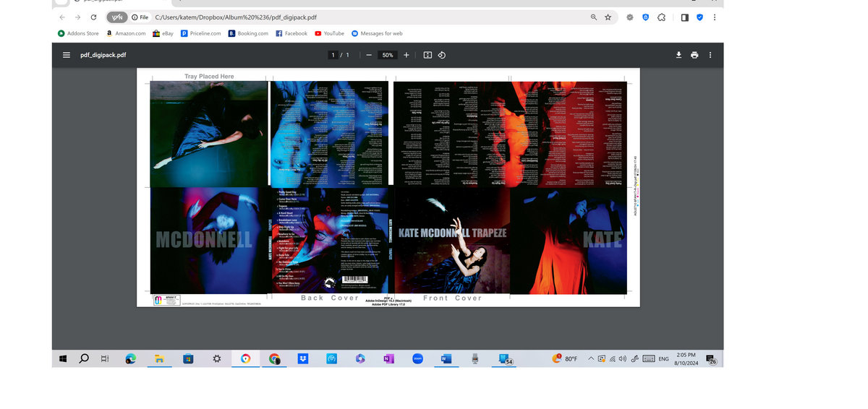
Task: Edit the 50% zoom level field
Action: click(x=388, y=55)
